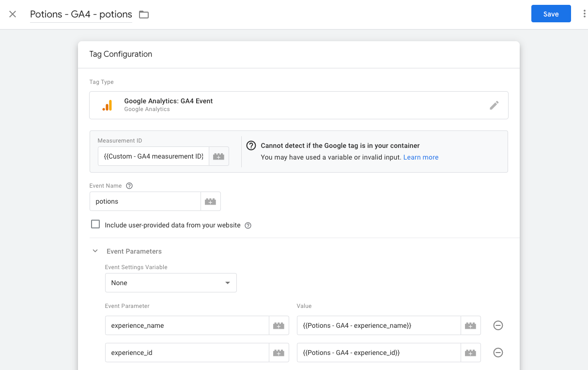Click the Tag Configuration heading
The image size is (588, 370).
(x=121, y=54)
